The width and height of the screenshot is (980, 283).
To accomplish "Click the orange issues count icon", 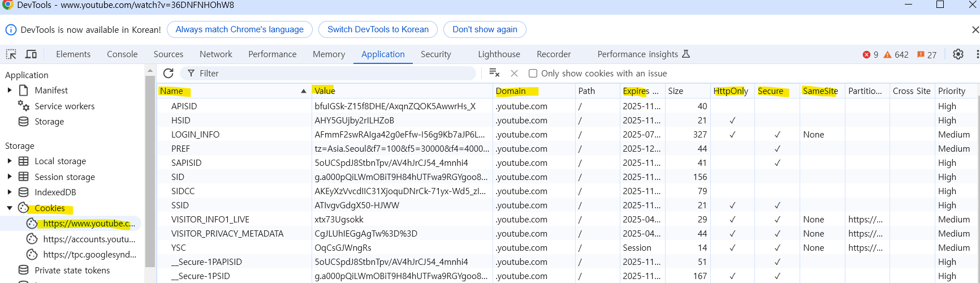I will click(921, 55).
